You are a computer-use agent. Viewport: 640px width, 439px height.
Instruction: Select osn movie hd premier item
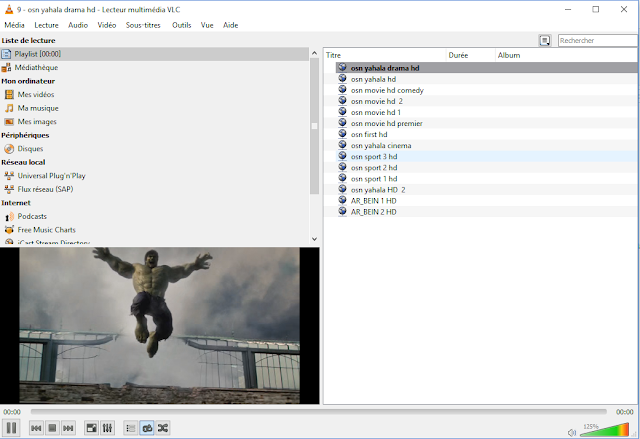[x=487, y=123]
